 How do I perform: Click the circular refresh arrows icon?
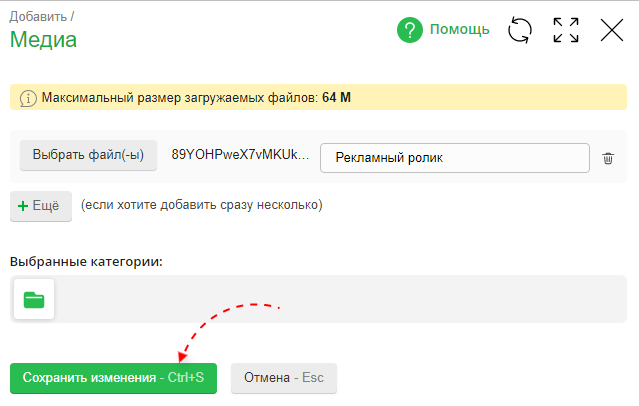[520, 30]
